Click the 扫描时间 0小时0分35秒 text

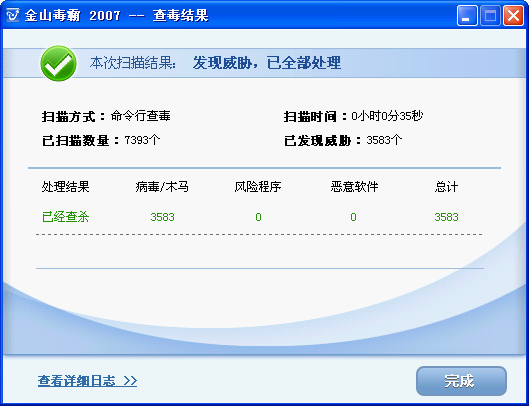(353, 116)
